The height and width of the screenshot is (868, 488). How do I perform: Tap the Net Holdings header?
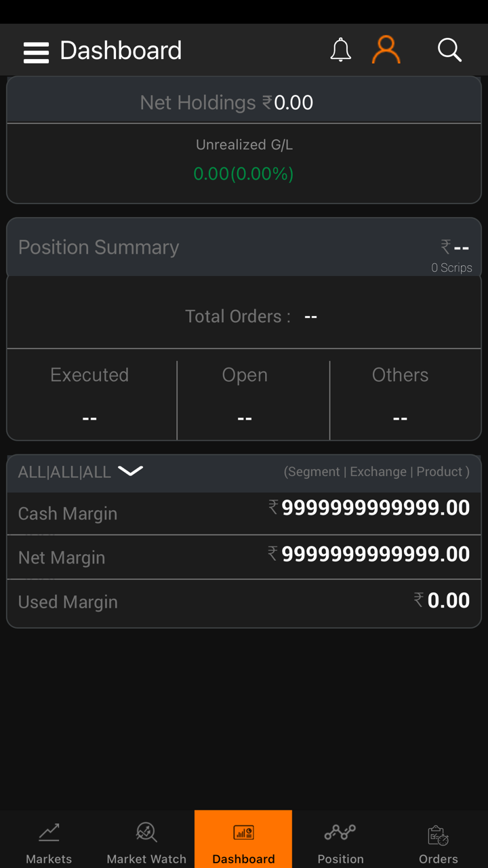(x=226, y=102)
